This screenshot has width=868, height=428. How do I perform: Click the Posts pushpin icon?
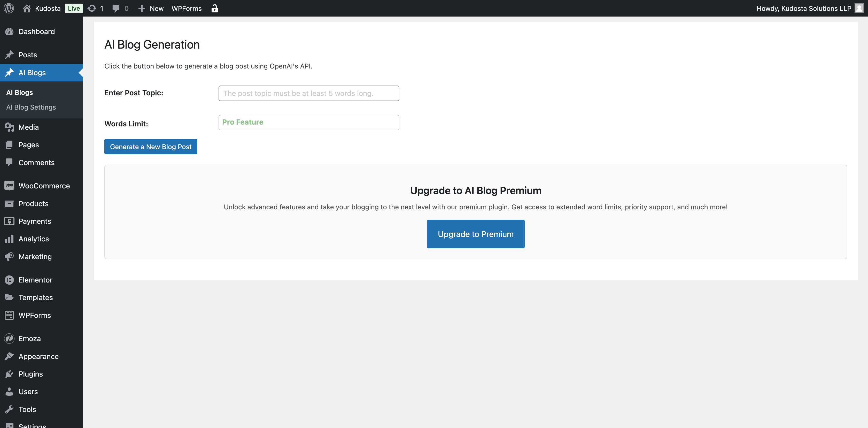10,55
